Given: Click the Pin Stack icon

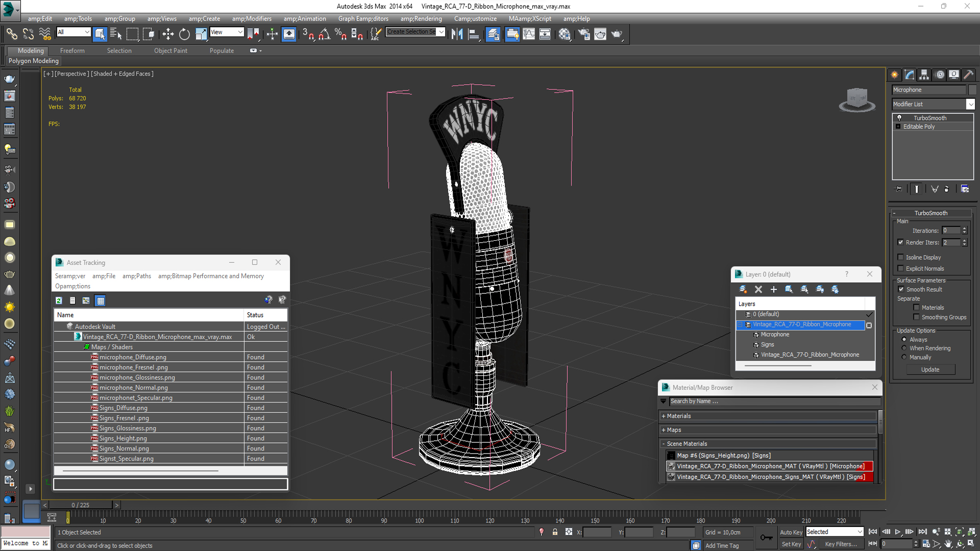Looking at the screenshot, I should (x=899, y=189).
